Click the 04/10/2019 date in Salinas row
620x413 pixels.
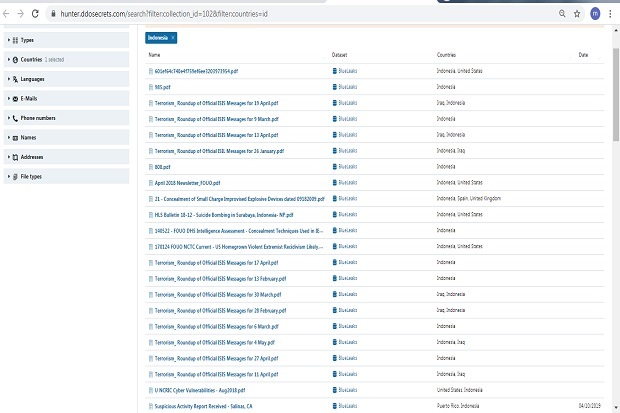click(x=589, y=406)
